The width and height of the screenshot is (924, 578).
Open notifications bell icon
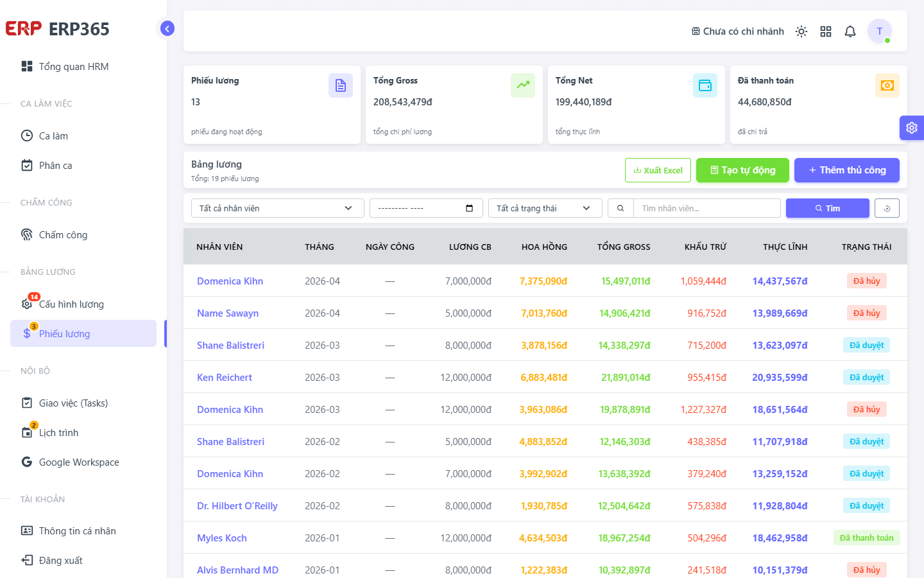point(850,31)
